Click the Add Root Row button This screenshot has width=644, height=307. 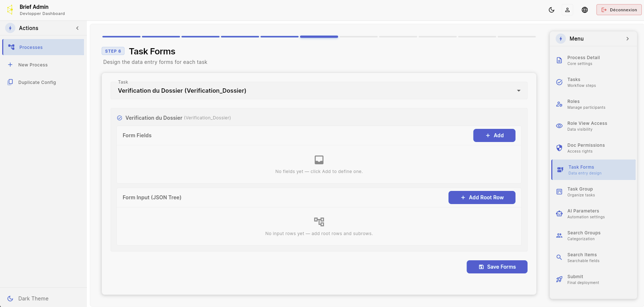pos(482,197)
